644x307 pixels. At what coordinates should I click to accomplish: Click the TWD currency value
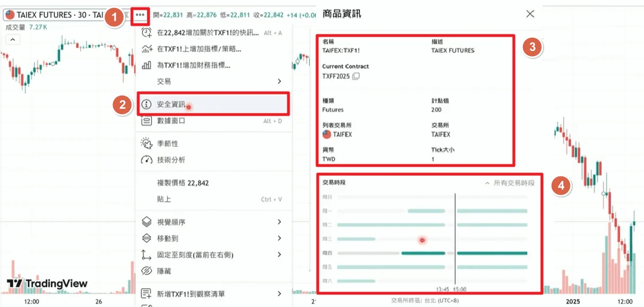coord(329,159)
